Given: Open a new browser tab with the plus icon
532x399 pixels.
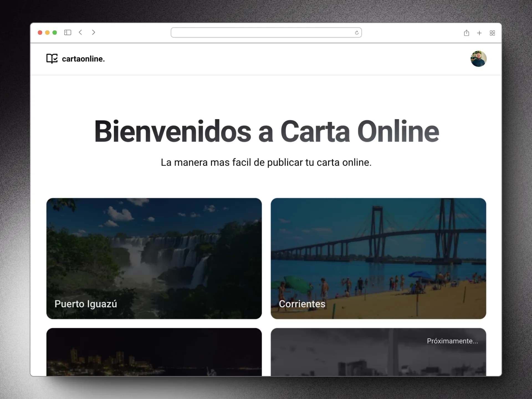Looking at the screenshot, I should point(479,33).
